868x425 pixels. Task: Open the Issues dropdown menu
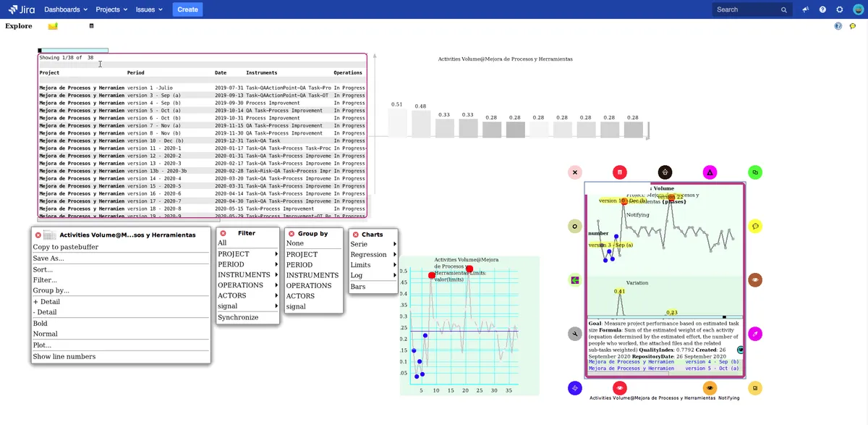pos(150,9)
